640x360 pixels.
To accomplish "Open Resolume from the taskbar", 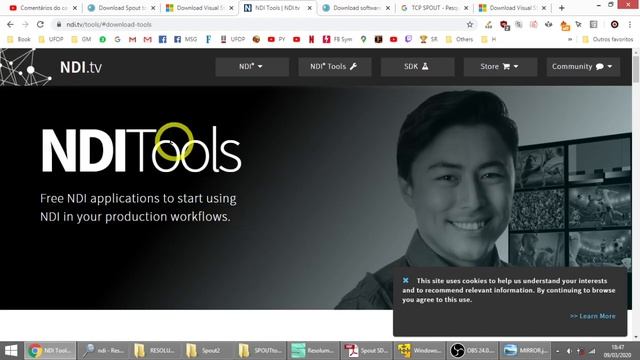I will (x=312, y=350).
